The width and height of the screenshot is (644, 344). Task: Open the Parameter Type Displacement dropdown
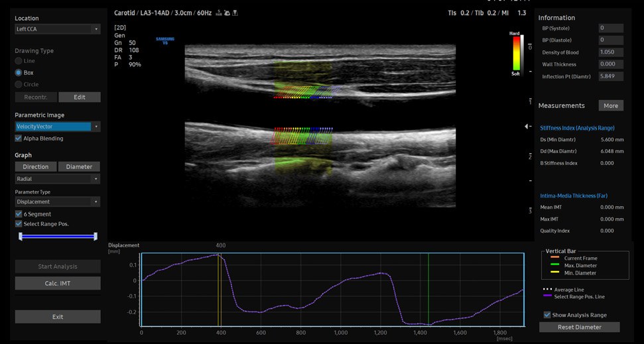(58, 201)
